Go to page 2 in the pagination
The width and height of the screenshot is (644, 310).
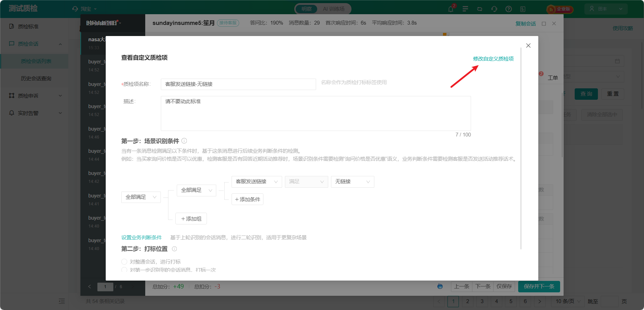[x=468, y=301]
